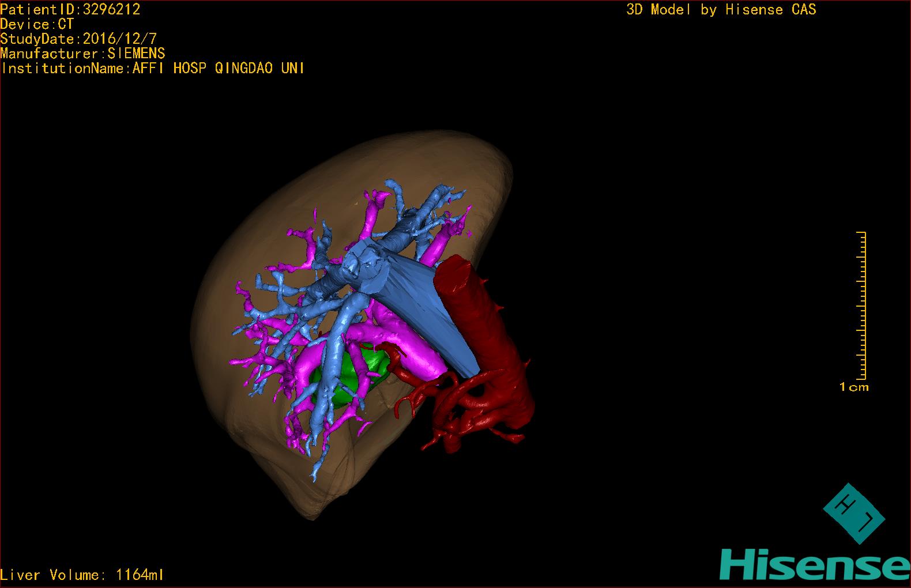Click the 1cm scale label

854,387
